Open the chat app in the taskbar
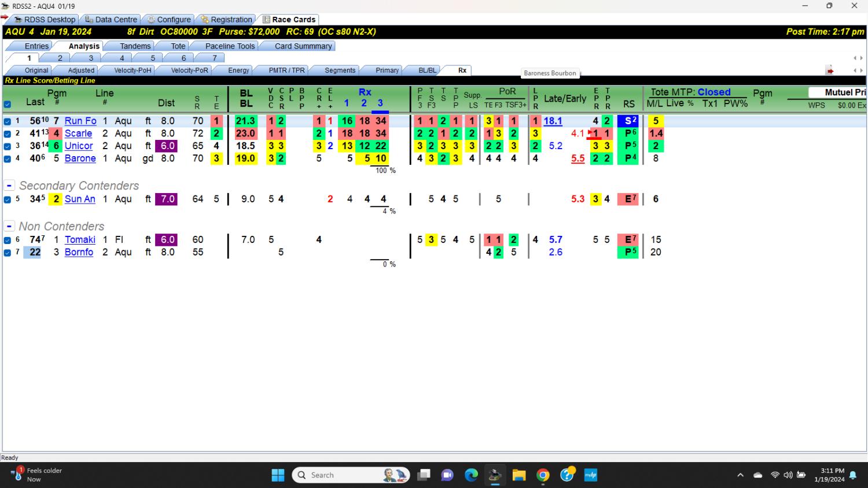The height and width of the screenshot is (488, 868). (x=447, y=475)
